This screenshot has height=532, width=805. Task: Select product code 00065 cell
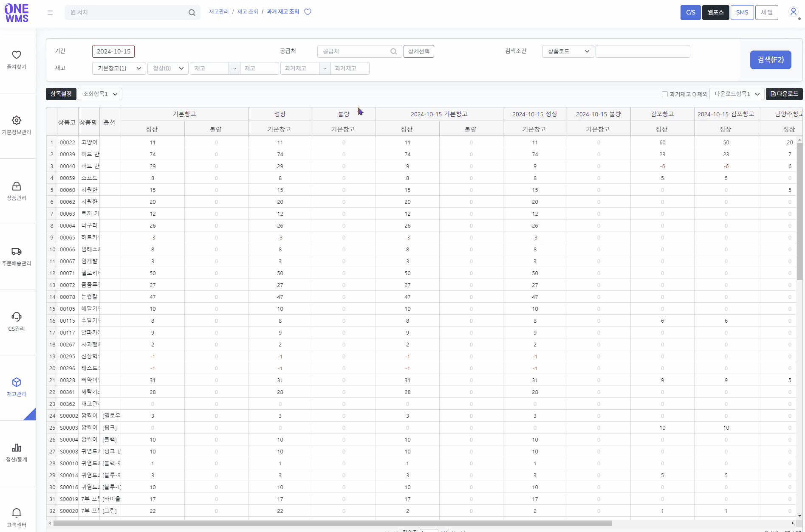pos(68,238)
